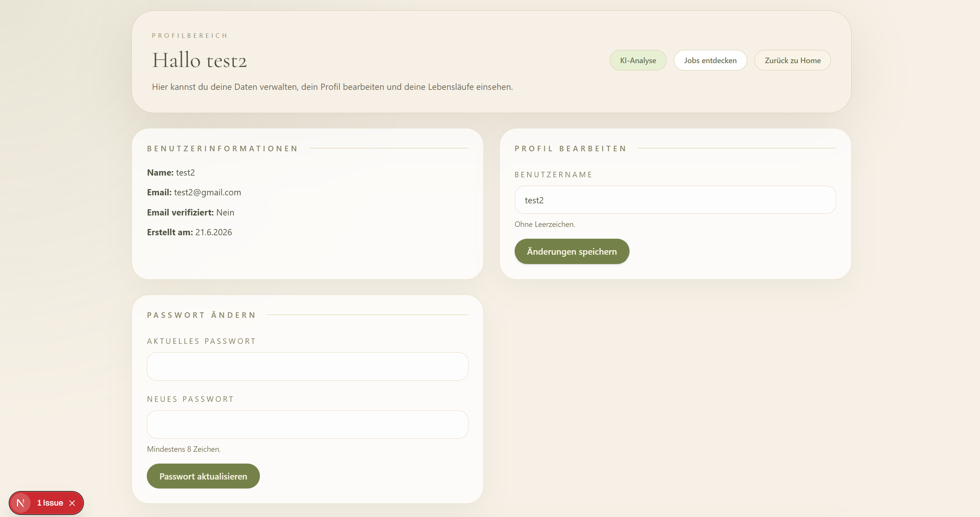Image resolution: width=980 pixels, height=517 pixels.
Task: Dismiss the issue badge with X
Action: pyautogui.click(x=72, y=503)
